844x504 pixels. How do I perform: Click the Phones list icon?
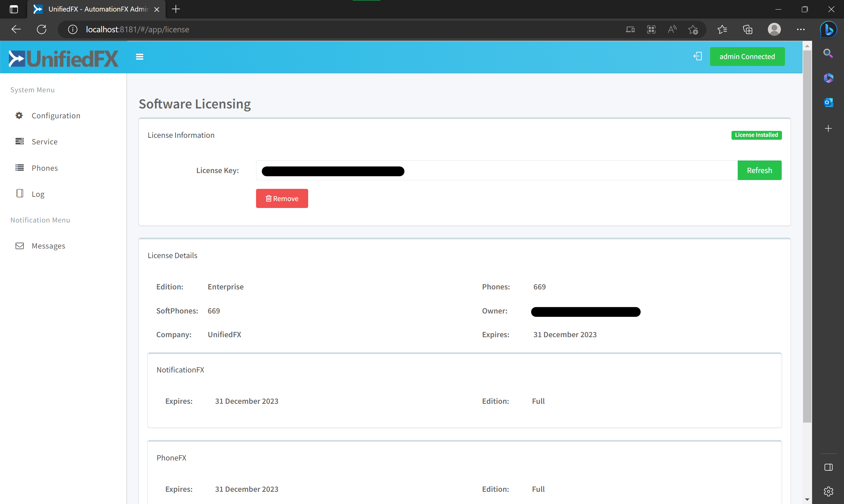pos(19,167)
